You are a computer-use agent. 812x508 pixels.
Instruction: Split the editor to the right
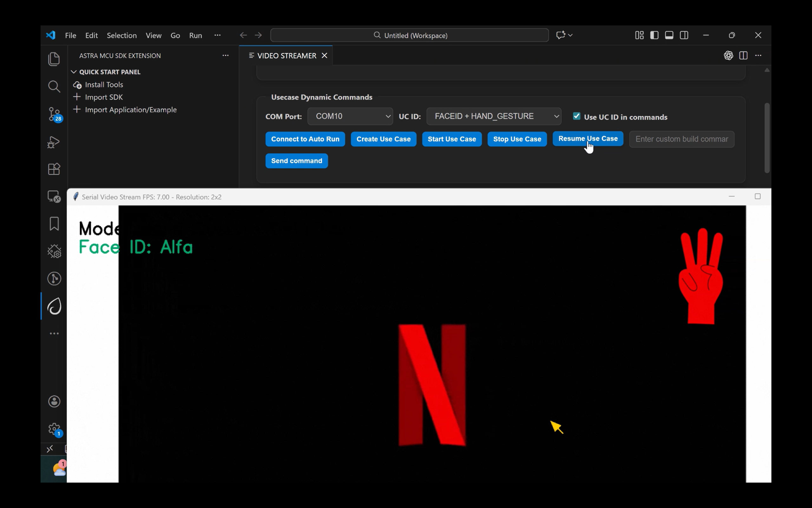[x=743, y=56]
